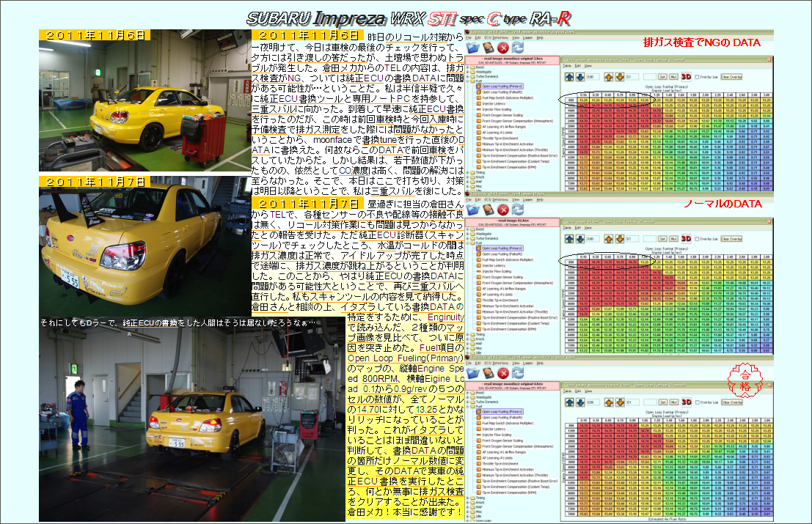Viewport: 812px width, 524px height.
Task: Click the Mul button in 3.hex table
Action: [673, 77]
